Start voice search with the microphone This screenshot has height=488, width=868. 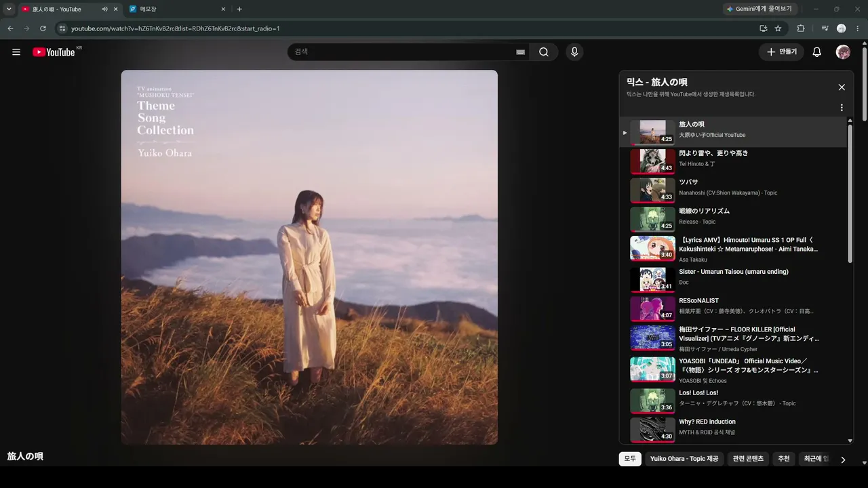[x=574, y=52]
